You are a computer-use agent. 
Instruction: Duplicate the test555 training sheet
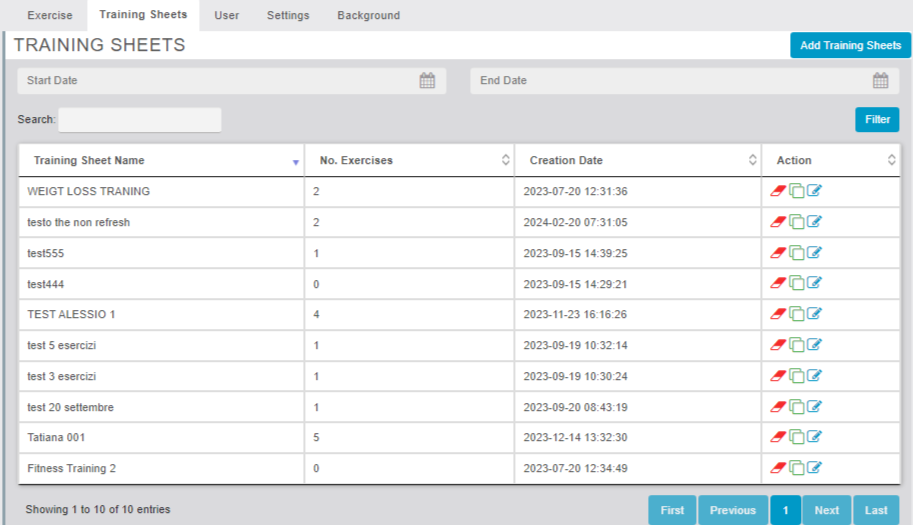(x=796, y=253)
